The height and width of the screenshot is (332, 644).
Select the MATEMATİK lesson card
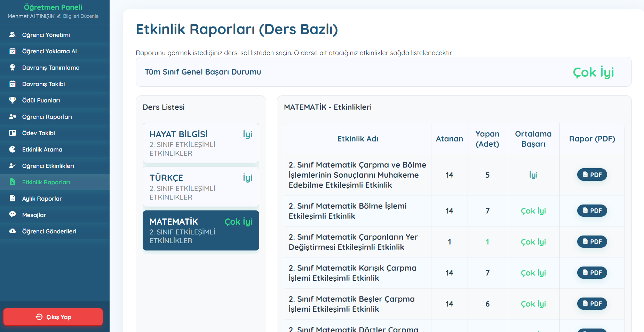tap(201, 230)
